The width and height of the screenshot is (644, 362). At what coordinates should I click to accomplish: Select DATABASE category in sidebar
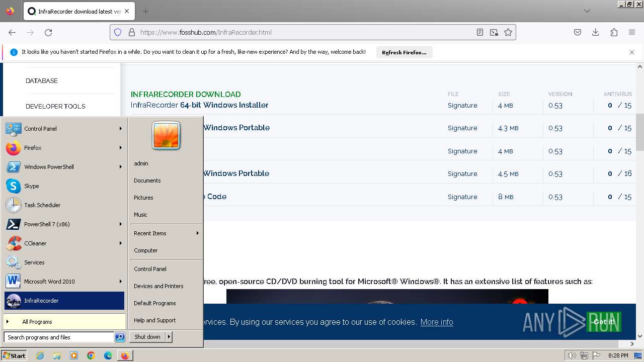[42, 80]
